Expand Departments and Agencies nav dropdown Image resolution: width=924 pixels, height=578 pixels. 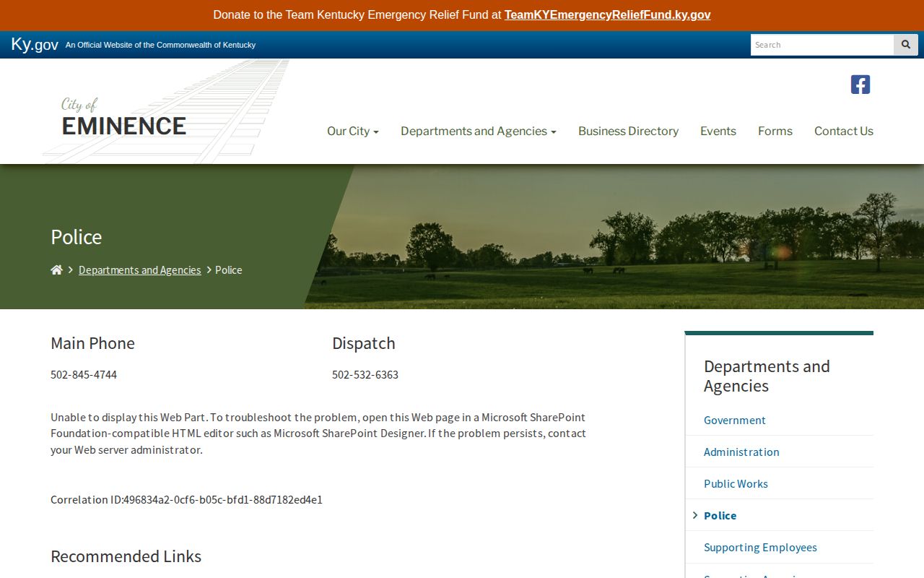(x=479, y=131)
